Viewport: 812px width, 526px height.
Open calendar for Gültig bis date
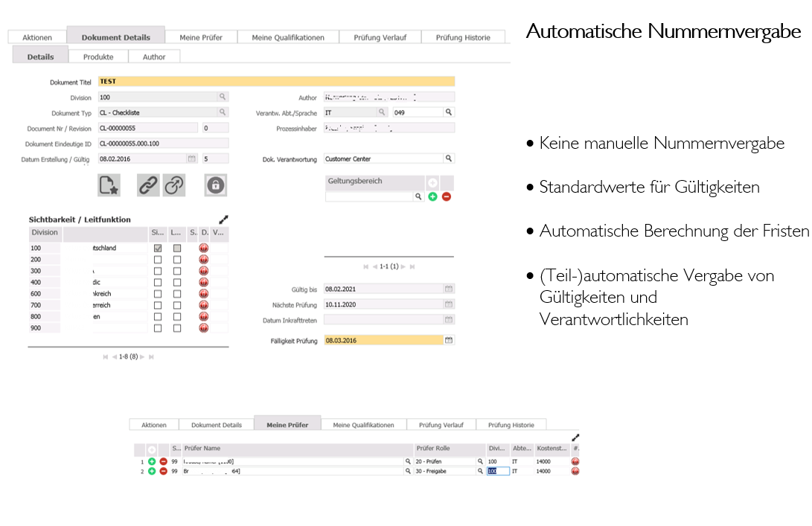point(449,289)
